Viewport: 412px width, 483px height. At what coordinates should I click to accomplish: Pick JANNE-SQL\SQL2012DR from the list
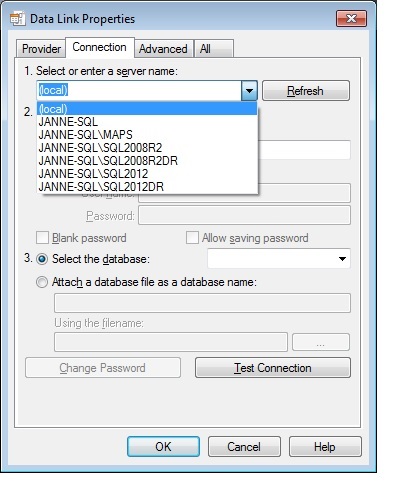(101, 187)
